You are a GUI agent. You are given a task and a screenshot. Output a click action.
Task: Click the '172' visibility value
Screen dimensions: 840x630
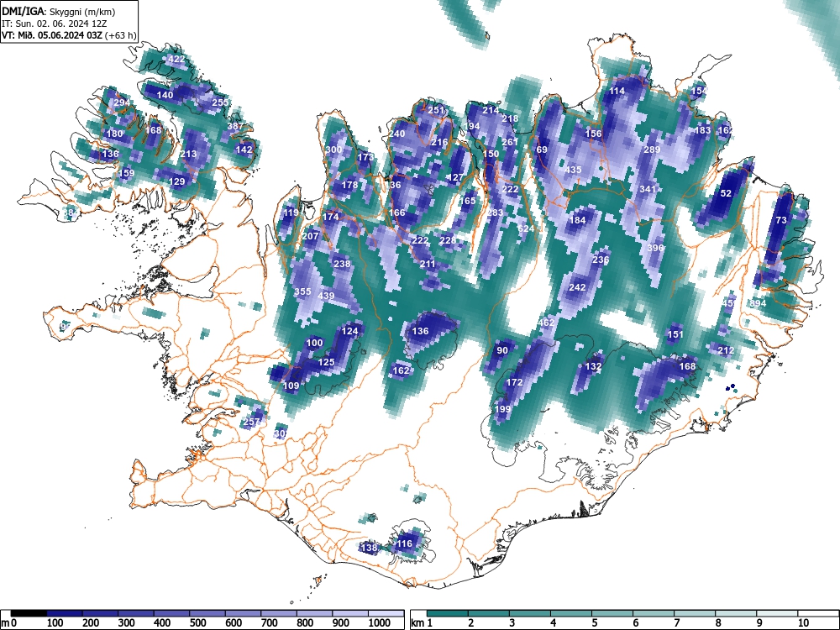tap(514, 382)
